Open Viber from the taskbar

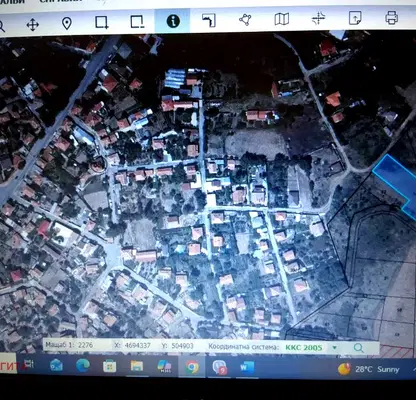tap(220, 367)
